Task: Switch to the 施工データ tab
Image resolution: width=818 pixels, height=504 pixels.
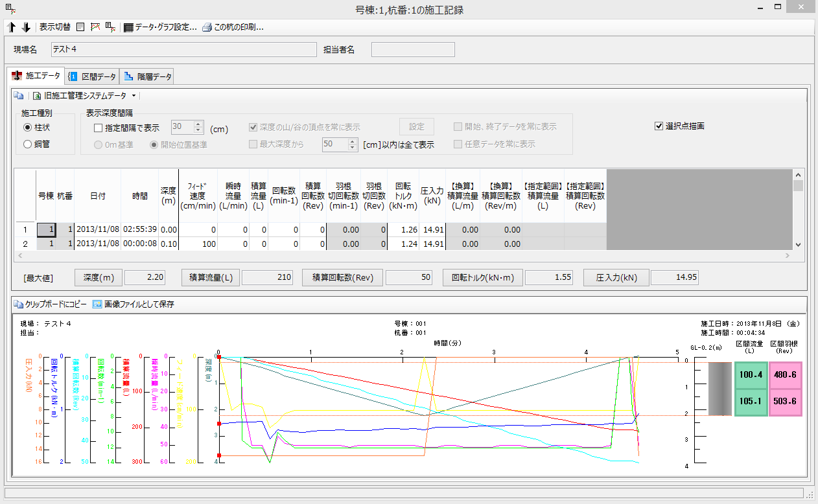Action: tap(37, 76)
